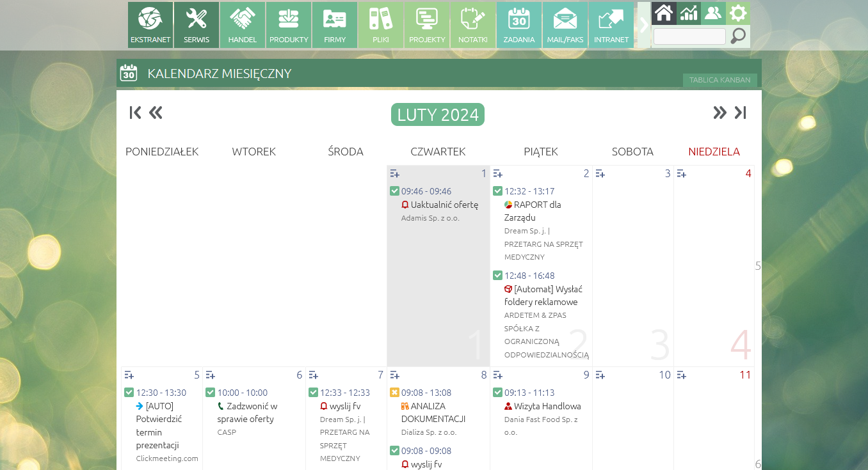Click the magnifier search button
This screenshot has height=470, width=868.
pyautogui.click(x=738, y=36)
